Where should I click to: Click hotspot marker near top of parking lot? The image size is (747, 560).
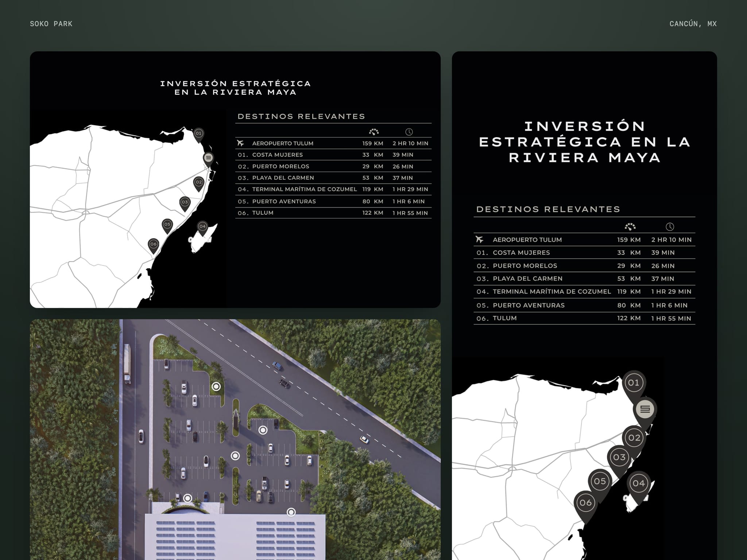[216, 386]
